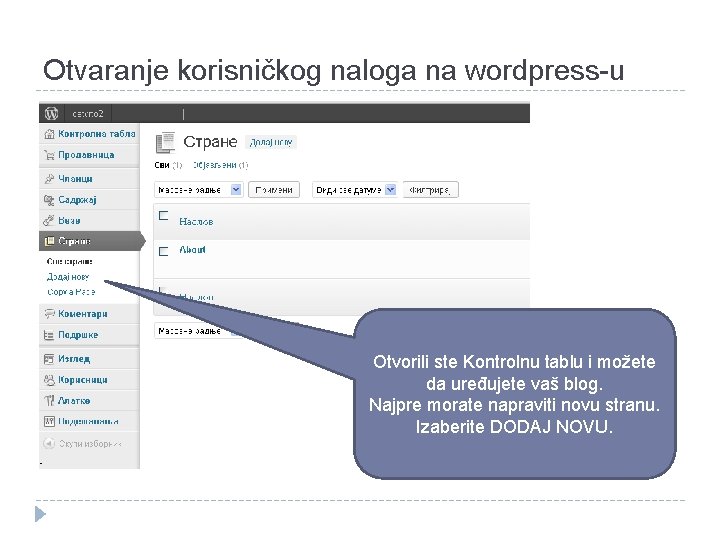Tick the checkbox for the About page
This screenshot has width=720, height=540.
tap(163, 251)
